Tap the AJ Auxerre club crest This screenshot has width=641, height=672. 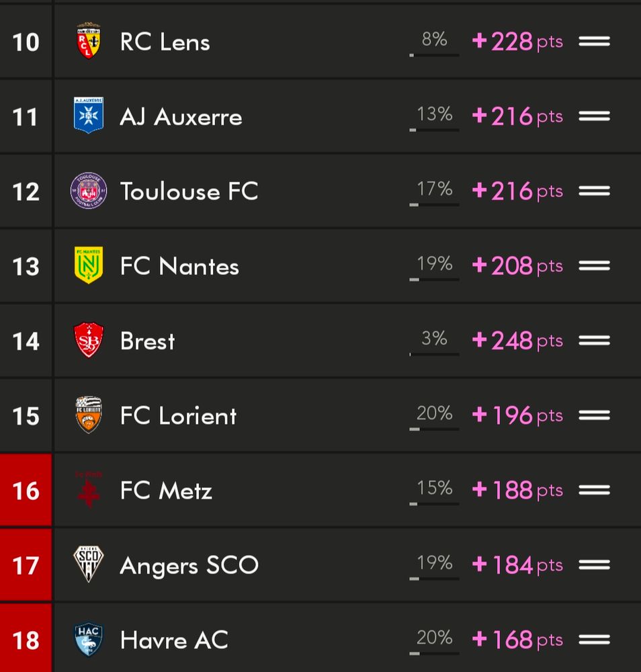pyautogui.click(x=89, y=116)
